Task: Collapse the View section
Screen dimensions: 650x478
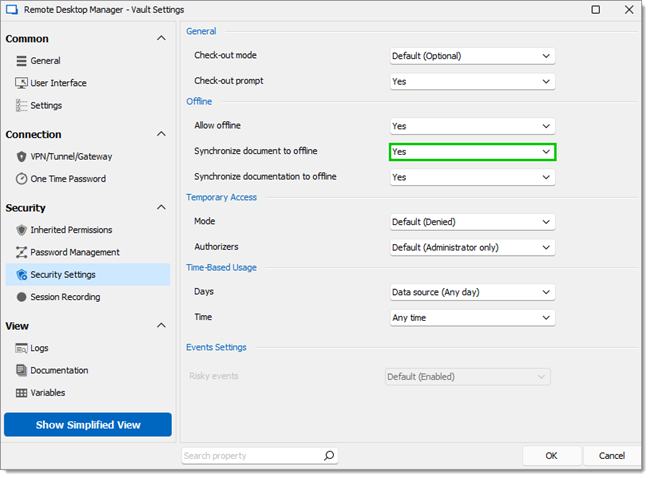Action: click(x=161, y=325)
